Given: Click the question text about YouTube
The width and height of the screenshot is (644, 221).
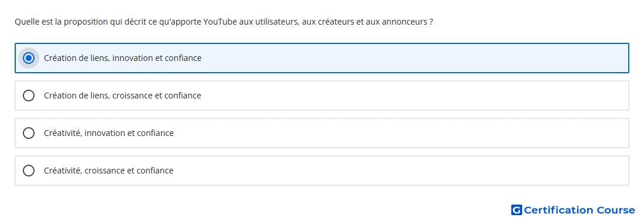Looking at the screenshot, I should pos(224,22).
